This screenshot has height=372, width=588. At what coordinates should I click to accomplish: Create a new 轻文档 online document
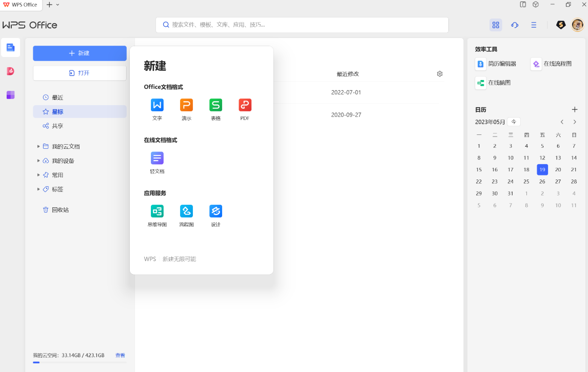(x=157, y=162)
